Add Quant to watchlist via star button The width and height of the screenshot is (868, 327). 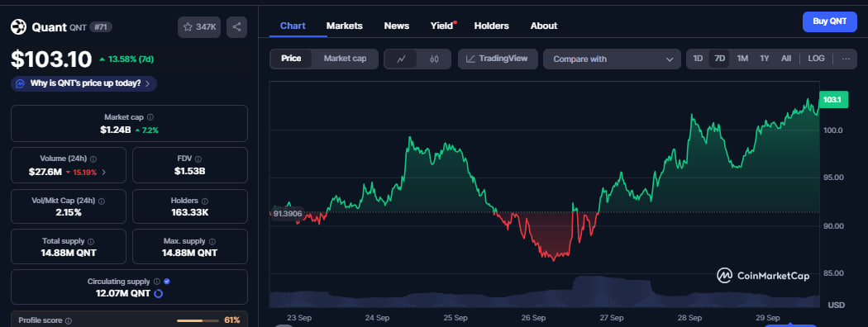200,27
